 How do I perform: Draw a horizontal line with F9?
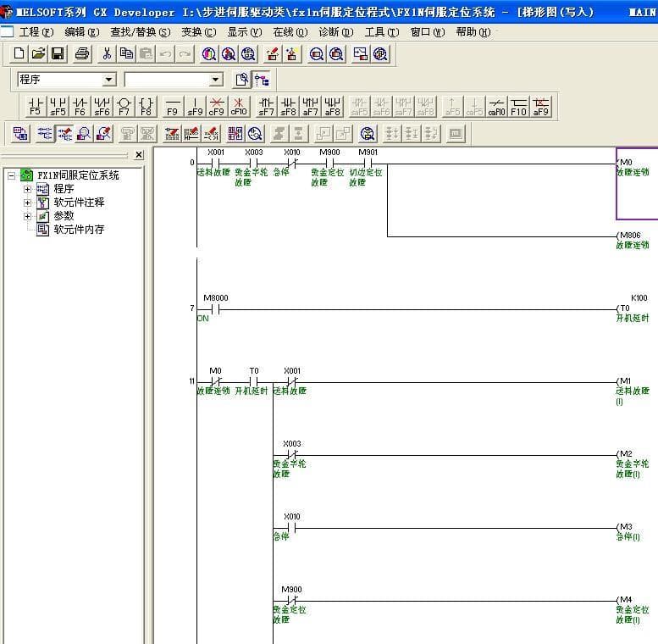[172, 106]
